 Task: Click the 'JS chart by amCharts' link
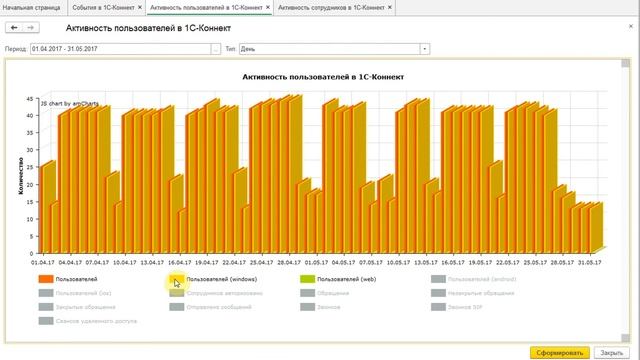[69, 104]
